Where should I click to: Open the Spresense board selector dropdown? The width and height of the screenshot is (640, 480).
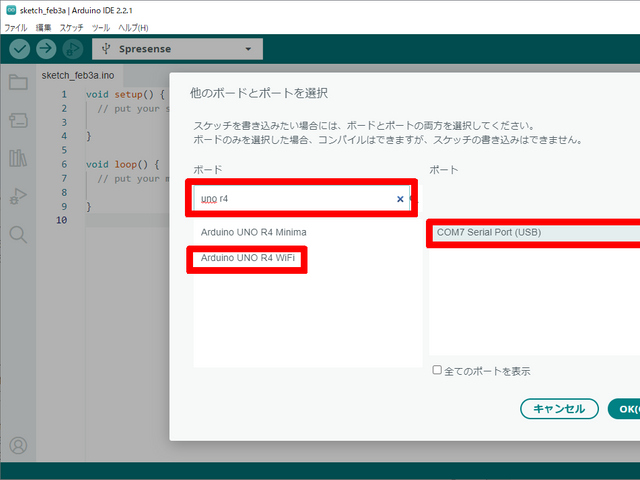click(x=178, y=49)
